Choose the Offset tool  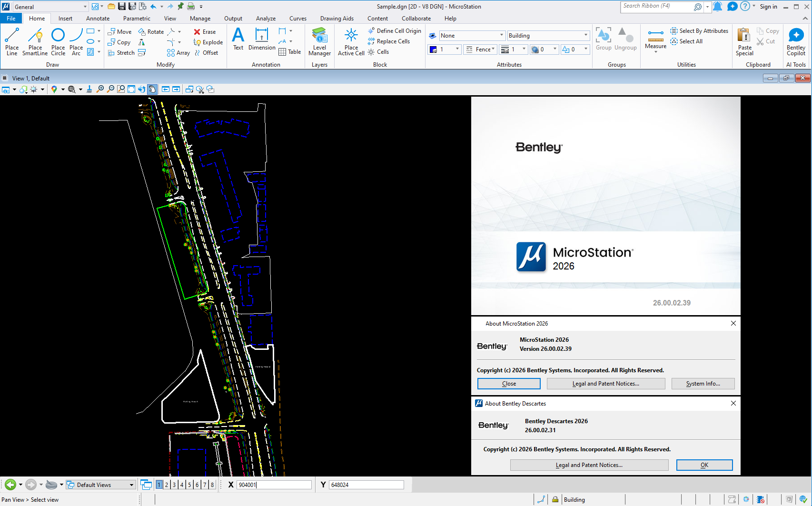click(x=206, y=52)
